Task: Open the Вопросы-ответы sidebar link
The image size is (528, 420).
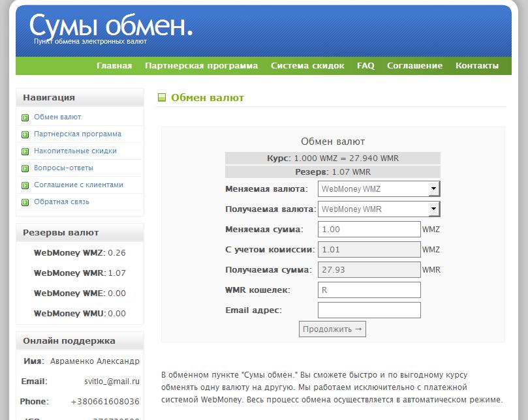Action: [x=63, y=168]
